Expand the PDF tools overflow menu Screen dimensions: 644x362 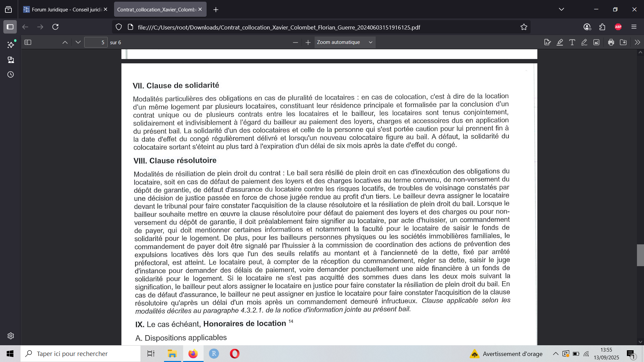click(637, 42)
